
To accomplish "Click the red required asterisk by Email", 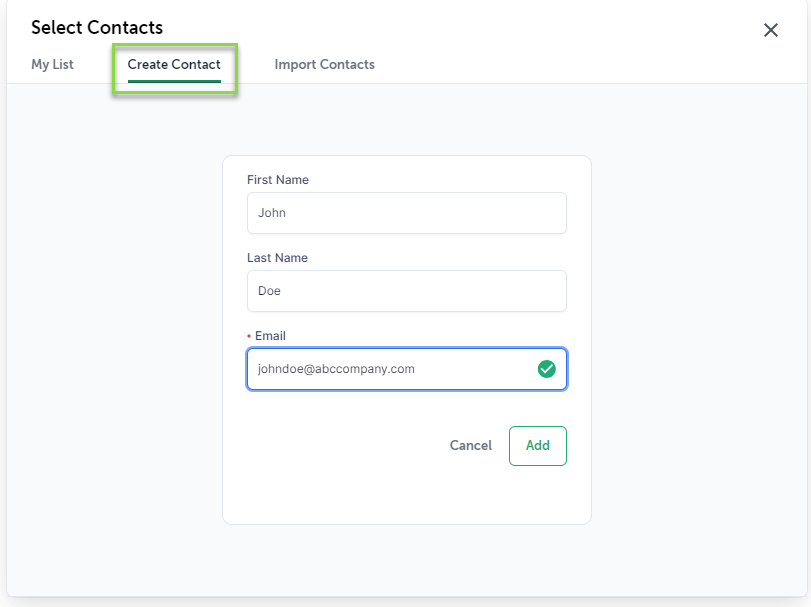I will tap(249, 336).
